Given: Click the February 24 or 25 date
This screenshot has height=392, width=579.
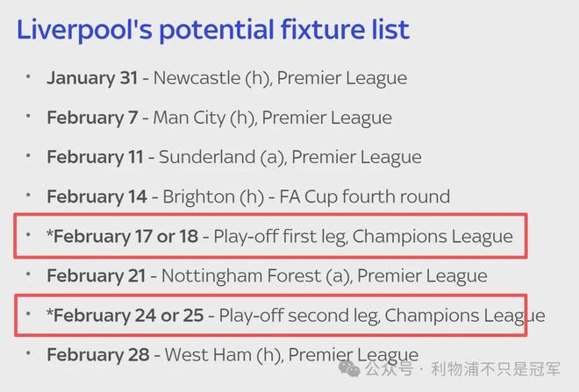Looking at the screenshot, I should point(125,315).
